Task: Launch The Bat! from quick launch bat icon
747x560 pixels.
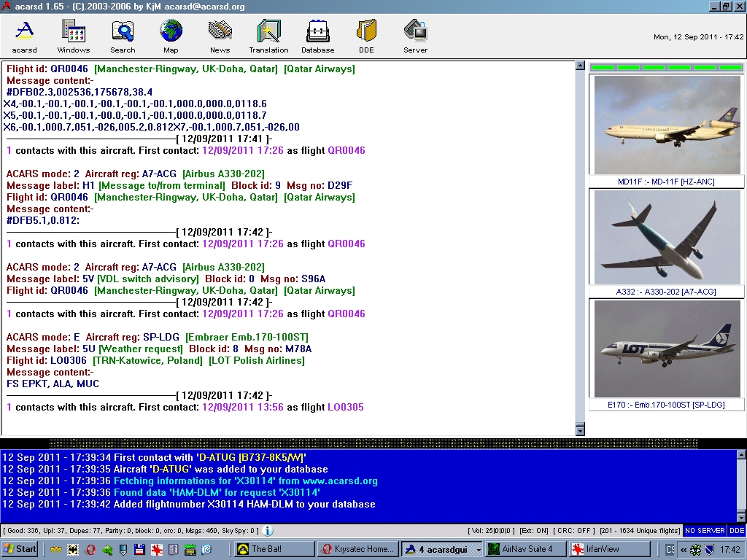Action: [73, 550]
